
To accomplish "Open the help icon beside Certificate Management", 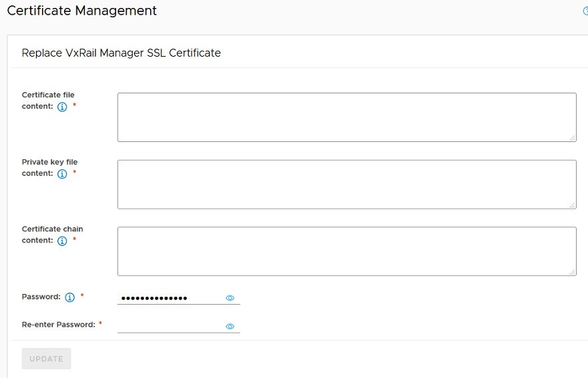I will 586,11.
